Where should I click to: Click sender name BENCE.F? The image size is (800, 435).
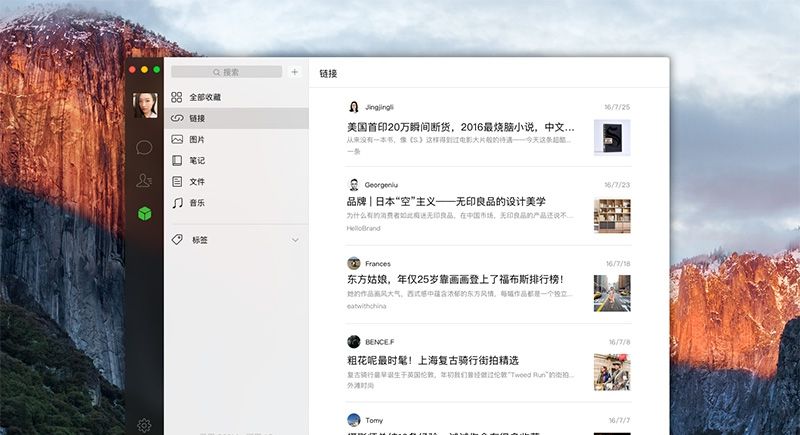pos(380,342)
